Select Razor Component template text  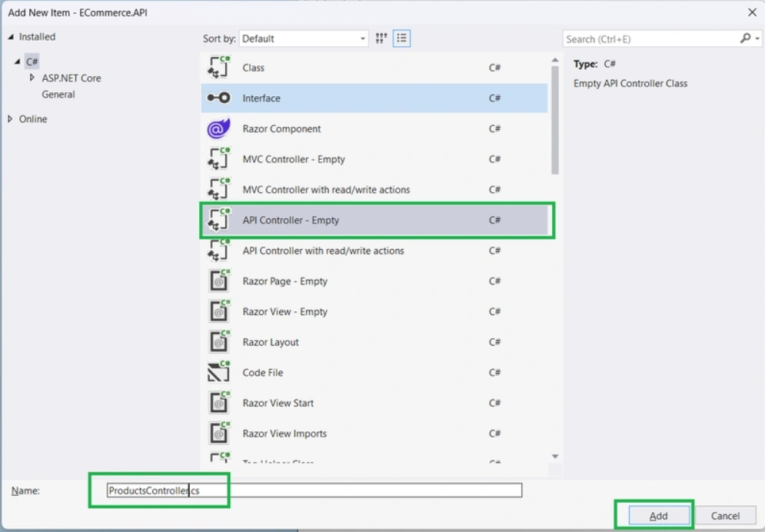(281, 128)
